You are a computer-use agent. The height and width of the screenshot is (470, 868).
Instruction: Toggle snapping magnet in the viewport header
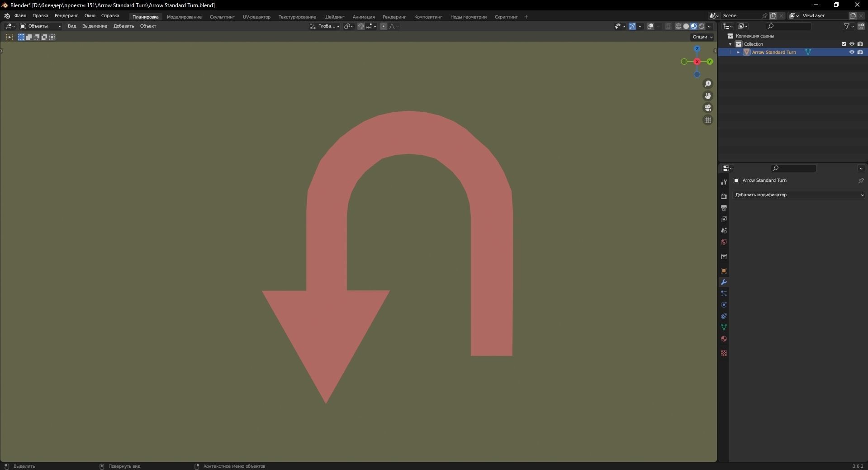pos(360,26)
